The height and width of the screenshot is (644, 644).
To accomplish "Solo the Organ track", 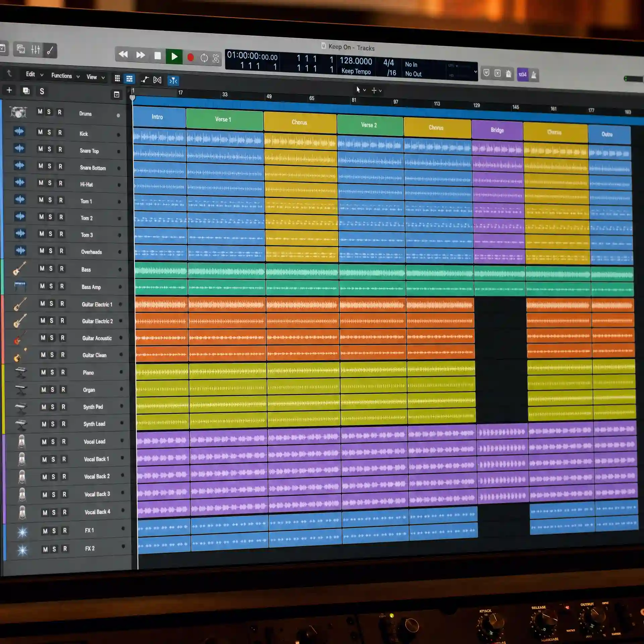I will tap(52, 390).
